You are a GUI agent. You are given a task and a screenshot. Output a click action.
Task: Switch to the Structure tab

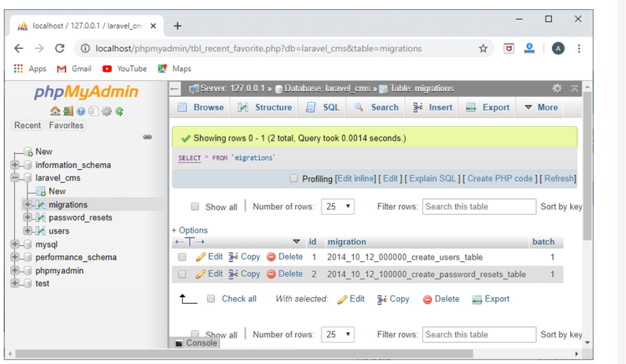click(x=265, y=107)
